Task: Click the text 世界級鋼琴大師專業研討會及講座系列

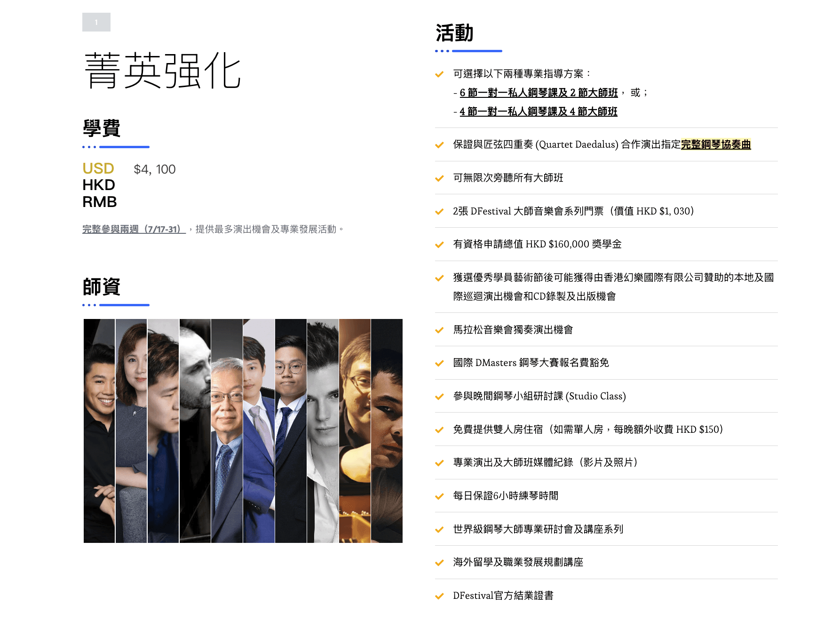Action: (538, 529)
